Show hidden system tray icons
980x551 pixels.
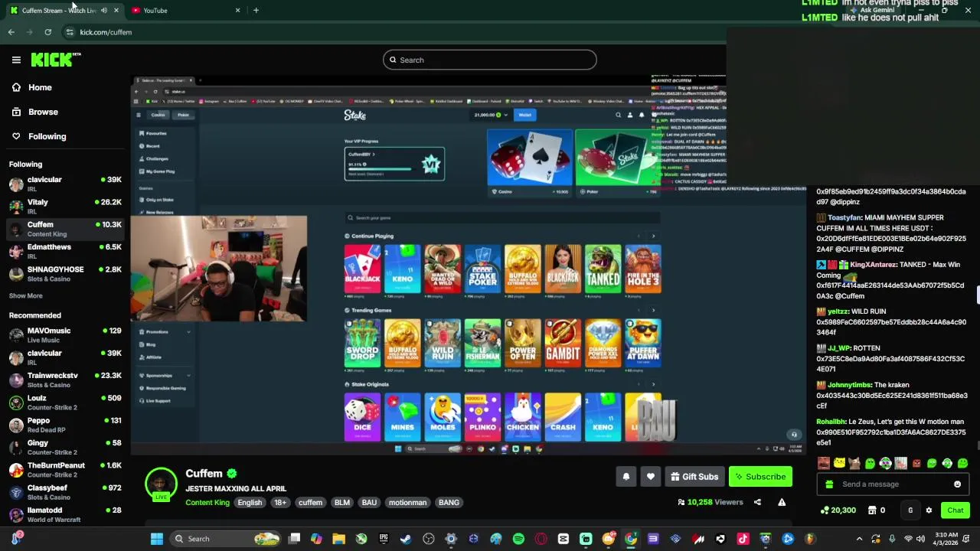[x=859, y=539]
